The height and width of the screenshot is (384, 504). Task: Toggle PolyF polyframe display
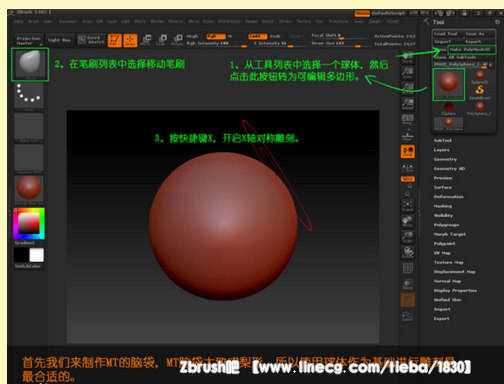[407, 268]
